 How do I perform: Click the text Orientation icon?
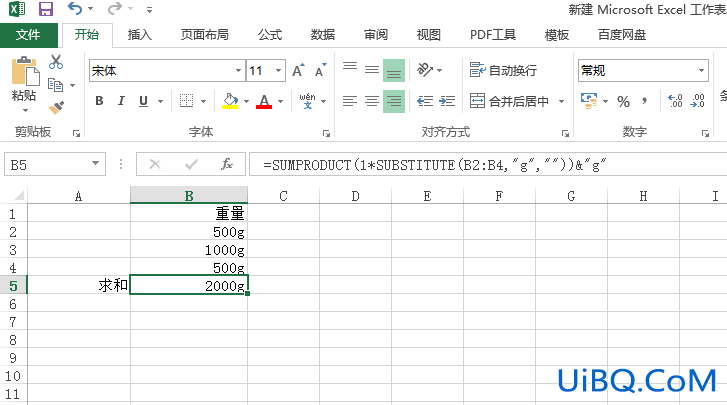click(x=425, y=70)
